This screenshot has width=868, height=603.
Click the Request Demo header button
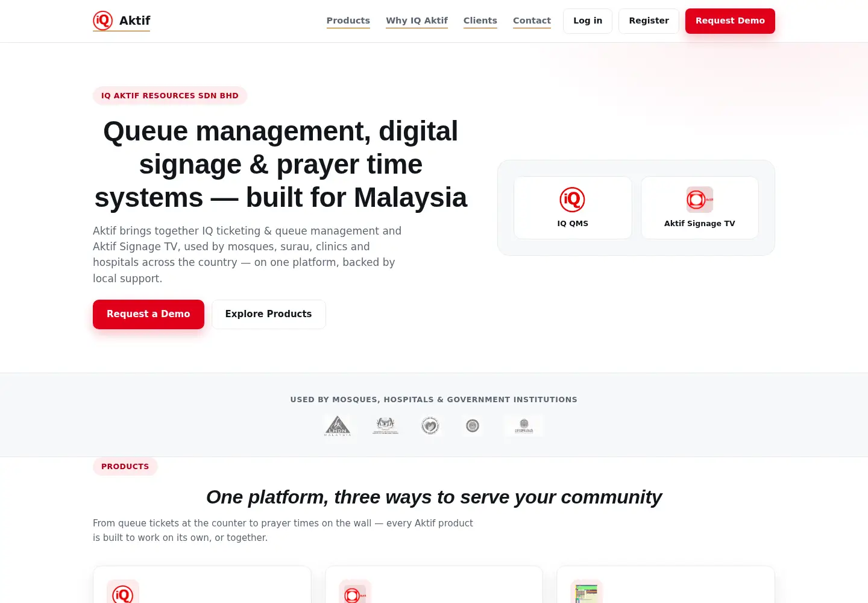click(x=730, y=21)
